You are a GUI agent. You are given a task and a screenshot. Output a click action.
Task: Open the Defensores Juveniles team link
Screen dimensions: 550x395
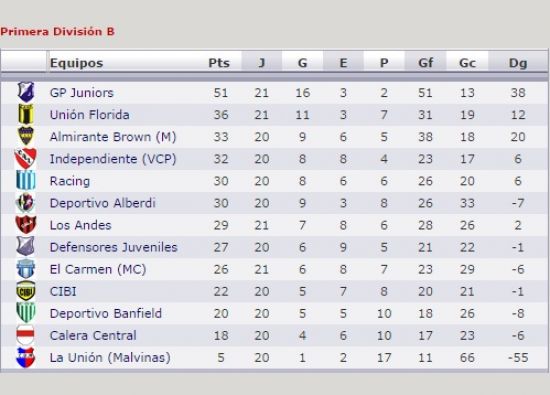113,247
